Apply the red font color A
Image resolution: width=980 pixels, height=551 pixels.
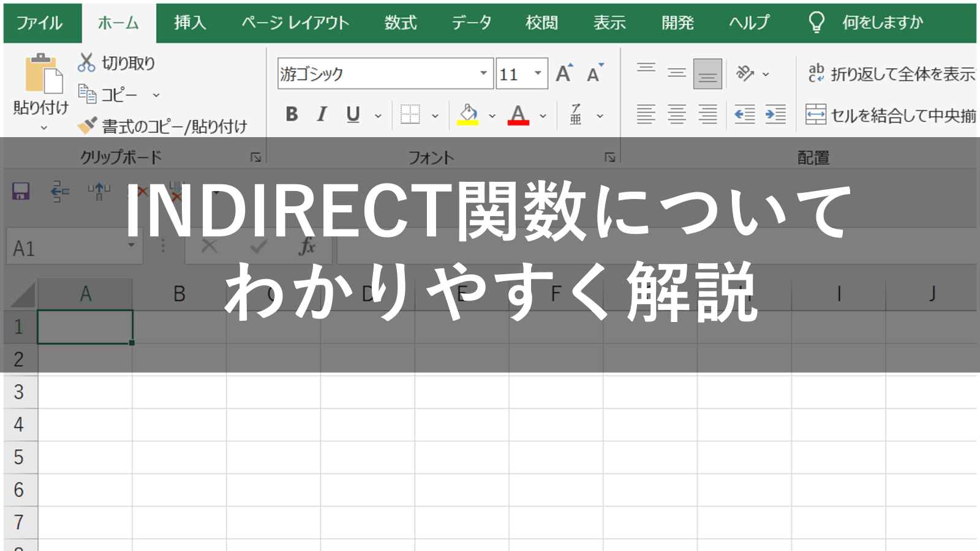coord(518,114)
